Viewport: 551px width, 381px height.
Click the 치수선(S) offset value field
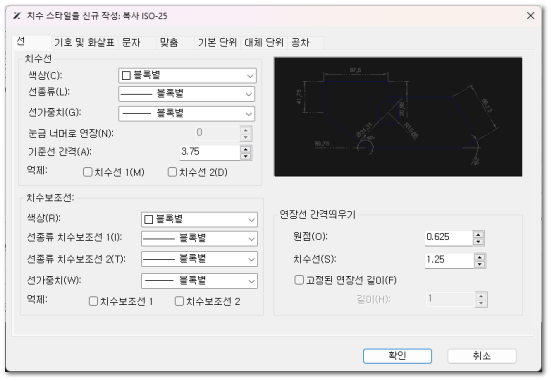point(449,260)
